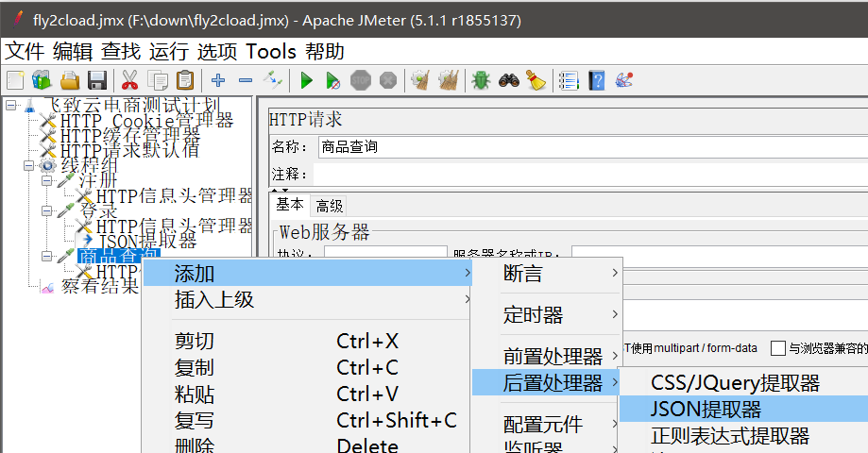Click the Toggle enable/disable icon

(x=272, y=81)
